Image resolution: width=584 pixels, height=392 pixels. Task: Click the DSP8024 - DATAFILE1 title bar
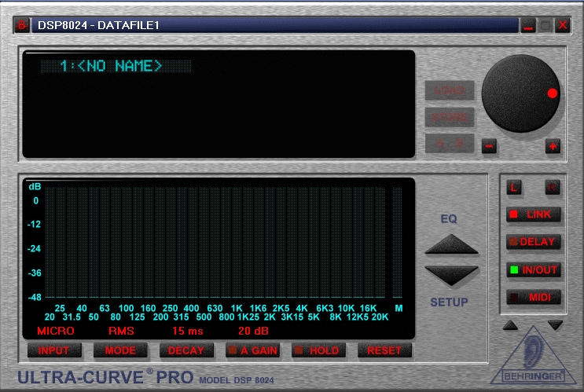[x=275, y=25]
